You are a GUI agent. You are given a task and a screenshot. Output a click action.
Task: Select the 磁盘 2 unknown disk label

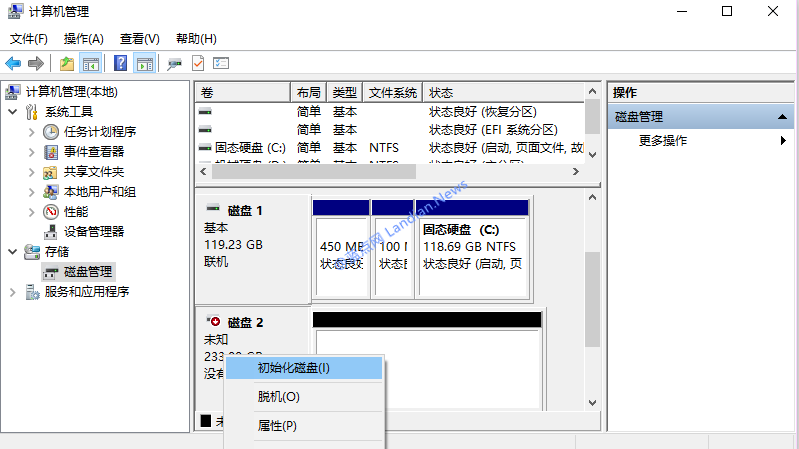pos(245,323)
